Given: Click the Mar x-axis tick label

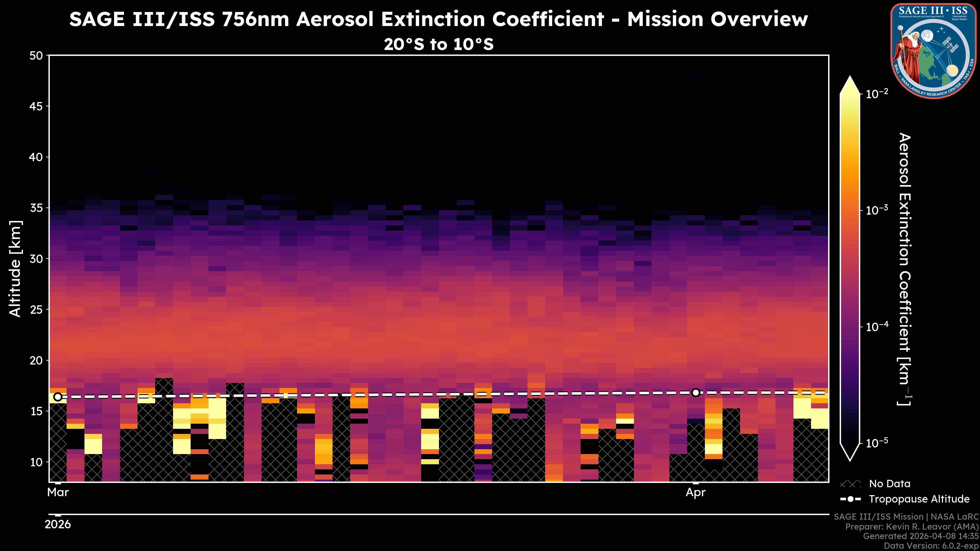Looking at the screenshot, I should click(58, 492).
